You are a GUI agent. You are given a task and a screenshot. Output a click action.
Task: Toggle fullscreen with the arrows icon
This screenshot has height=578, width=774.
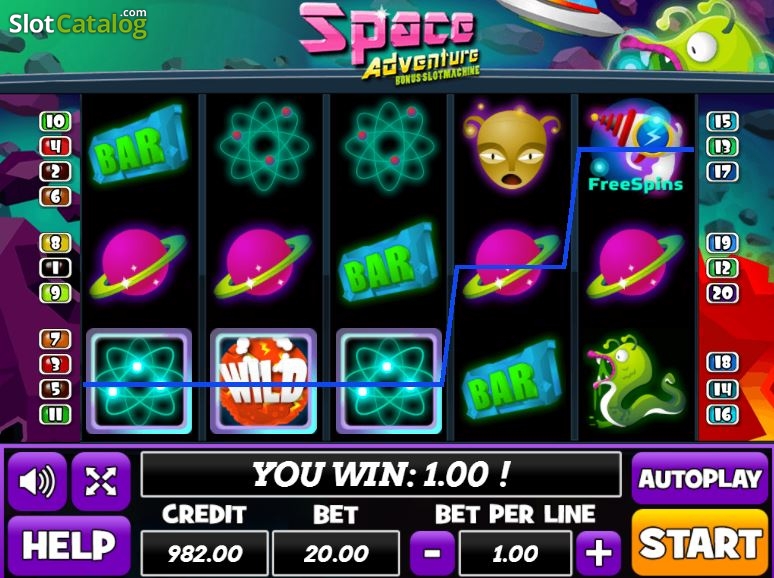tap(101, 481)
